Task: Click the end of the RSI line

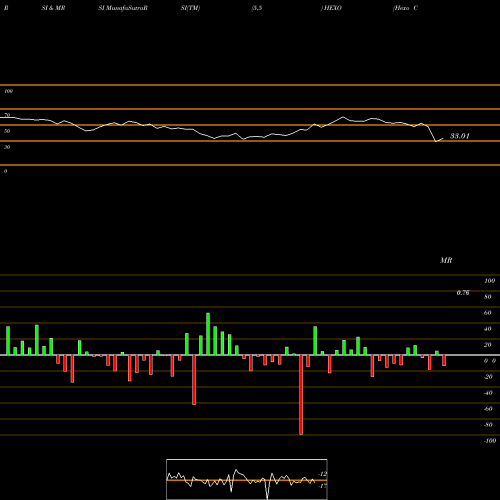Action: [x=443, y=138]
